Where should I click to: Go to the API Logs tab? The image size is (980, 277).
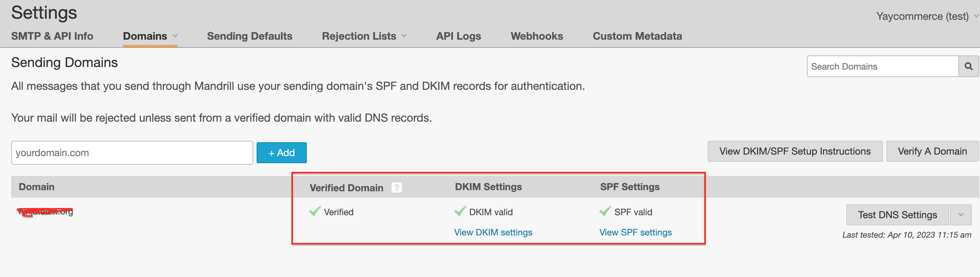(x=459, y=36)
